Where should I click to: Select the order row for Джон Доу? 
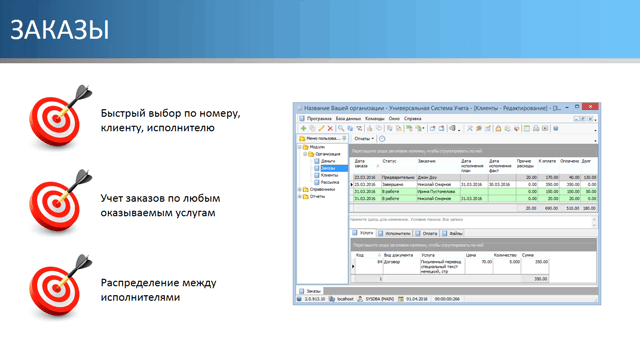click(475, 178)
